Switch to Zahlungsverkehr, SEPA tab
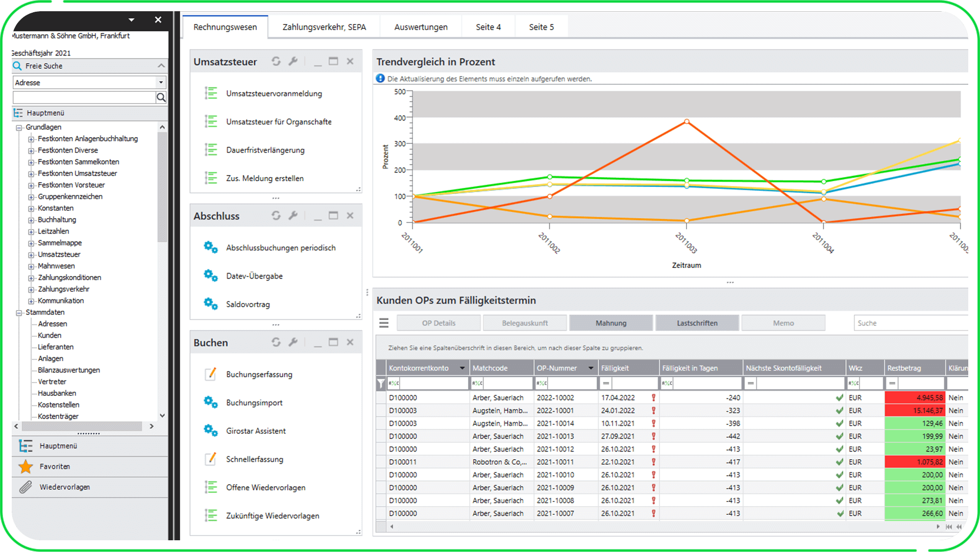980x552 pixels. [x=324, y=27]
